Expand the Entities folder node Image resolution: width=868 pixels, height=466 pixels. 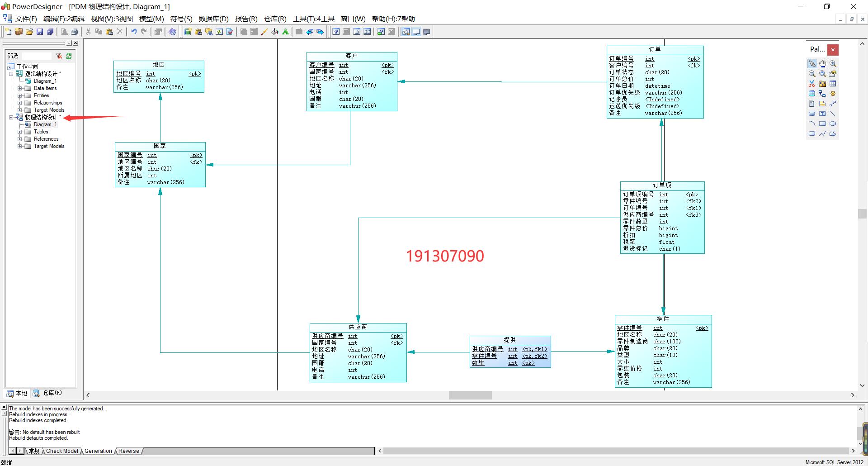click(x=20, y=95)
